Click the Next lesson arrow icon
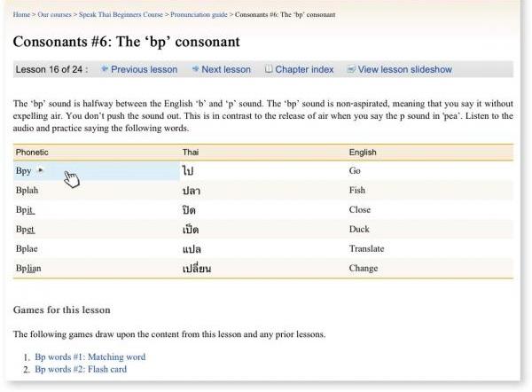This screenshot has width=532, height=392. point(195,69)
